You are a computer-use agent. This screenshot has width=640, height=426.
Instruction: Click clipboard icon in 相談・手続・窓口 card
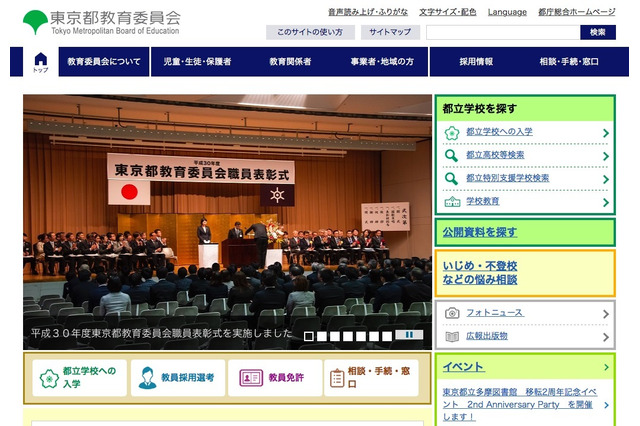[337, 378]
